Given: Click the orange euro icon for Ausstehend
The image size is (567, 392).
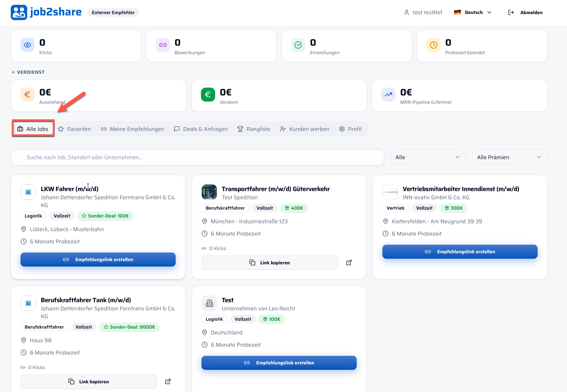Looking at the screenshot, I should (x=27, y=95).
